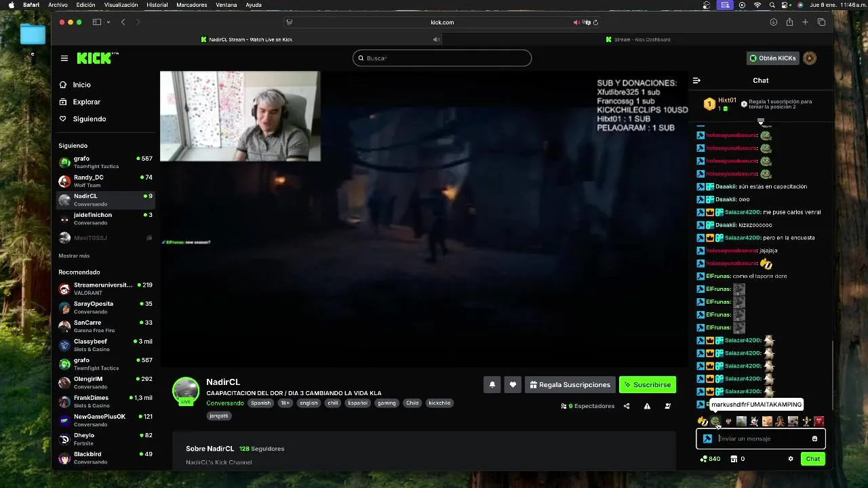Open the Historial menu
This screenshot has width=868, height=488.
(157, 5)
